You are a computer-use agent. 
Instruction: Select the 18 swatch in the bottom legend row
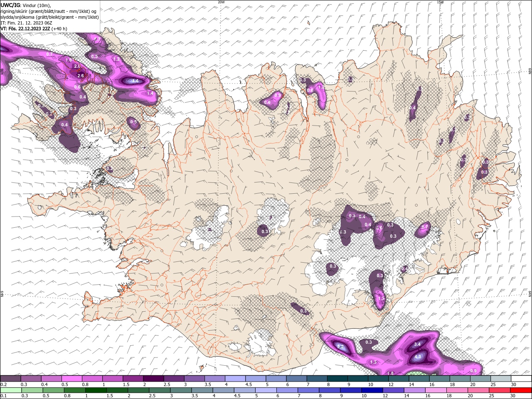pos(458,390)
